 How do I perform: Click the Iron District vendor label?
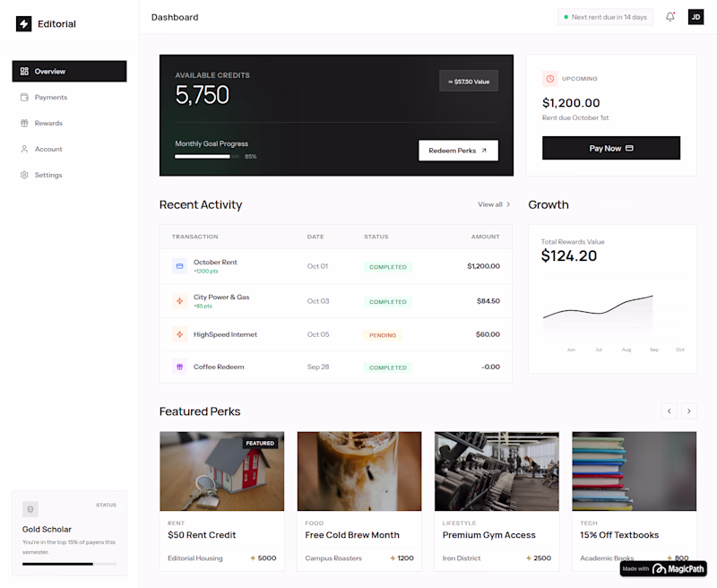point(462,558)
